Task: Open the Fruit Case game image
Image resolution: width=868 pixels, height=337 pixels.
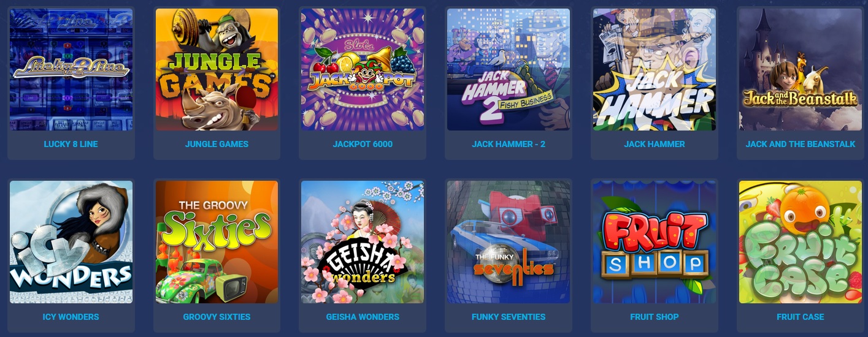Action: (x=801, y=242)
